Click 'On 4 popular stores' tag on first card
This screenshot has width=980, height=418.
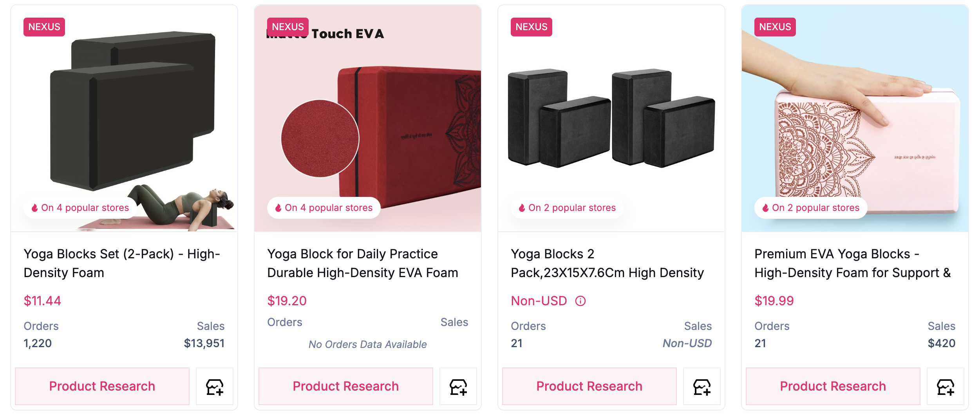[x=80, y=208]
